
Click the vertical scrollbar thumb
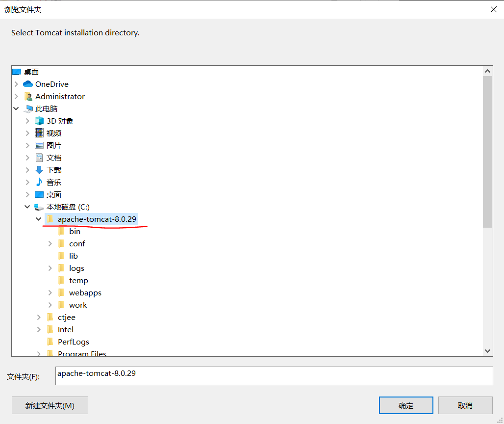click(x=488, y=152)
